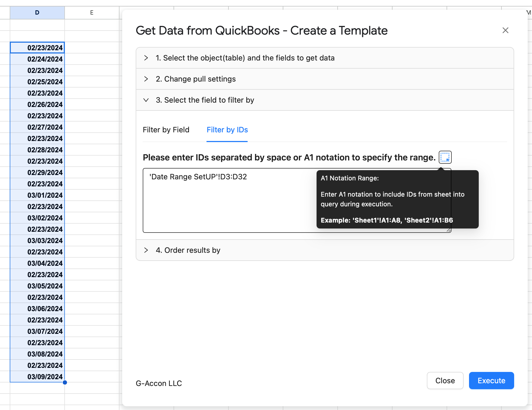Click the tooltip example text 'Sheet1'!A1:A8
Image resolution: width=532 pixels, height=410 pixels.
(x=377, y=220)
